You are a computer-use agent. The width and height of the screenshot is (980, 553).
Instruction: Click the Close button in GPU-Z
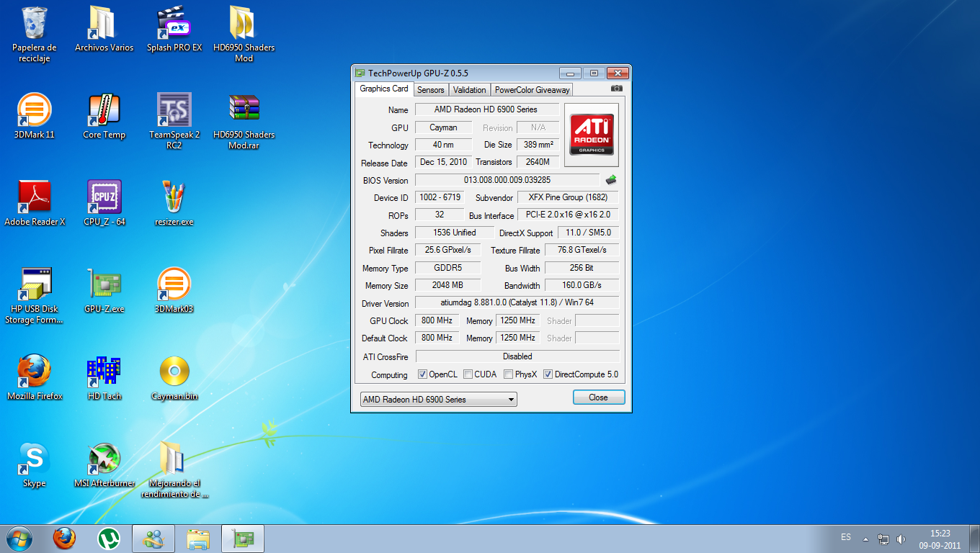tap(599, 397)
